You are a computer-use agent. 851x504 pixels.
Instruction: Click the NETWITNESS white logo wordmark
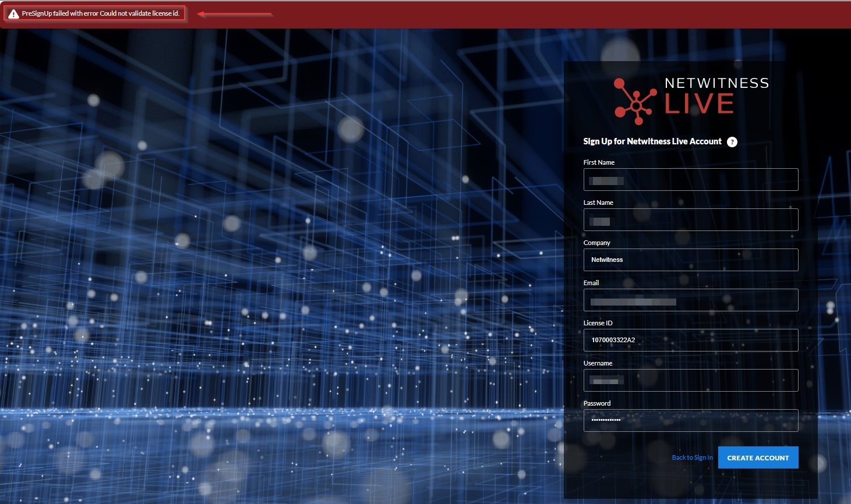[x=716, y=83]
